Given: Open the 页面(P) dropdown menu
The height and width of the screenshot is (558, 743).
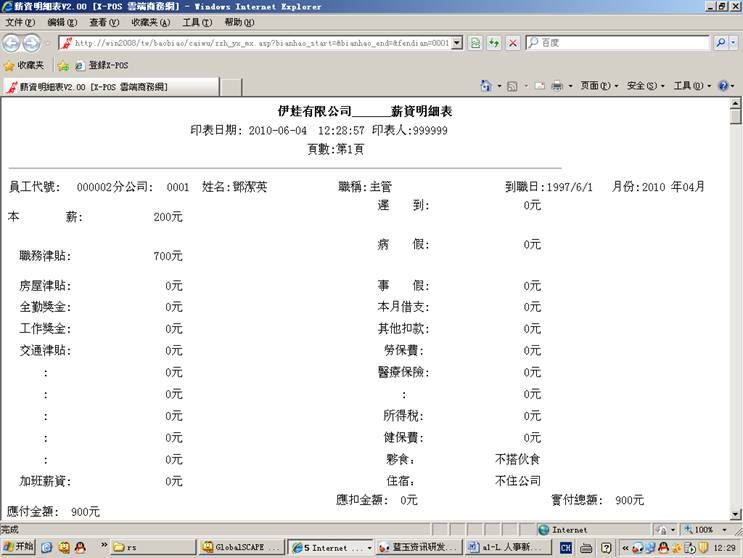Looking at the screenshot, I should 598,86.
